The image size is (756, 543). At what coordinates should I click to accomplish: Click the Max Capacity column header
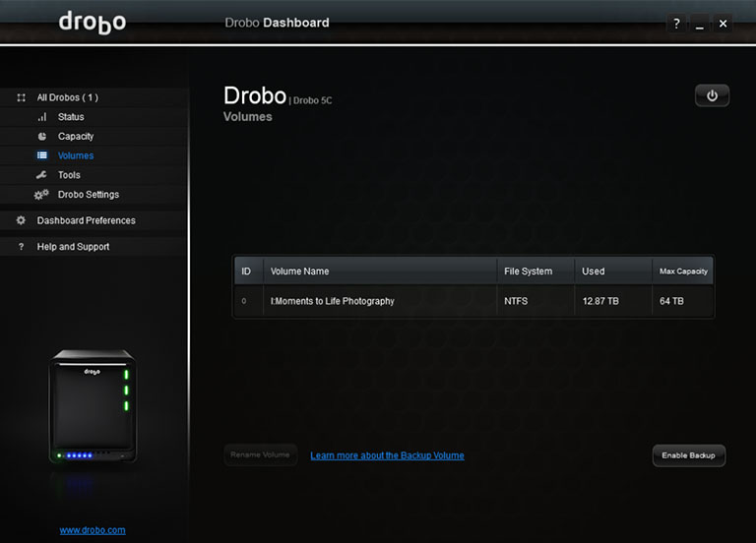pos(683,271)
